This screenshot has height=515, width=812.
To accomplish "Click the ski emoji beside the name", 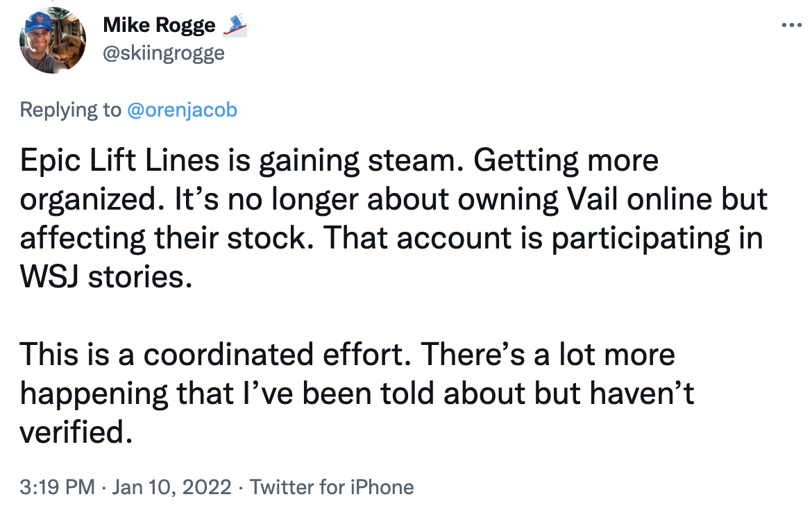I will (233, 26).
